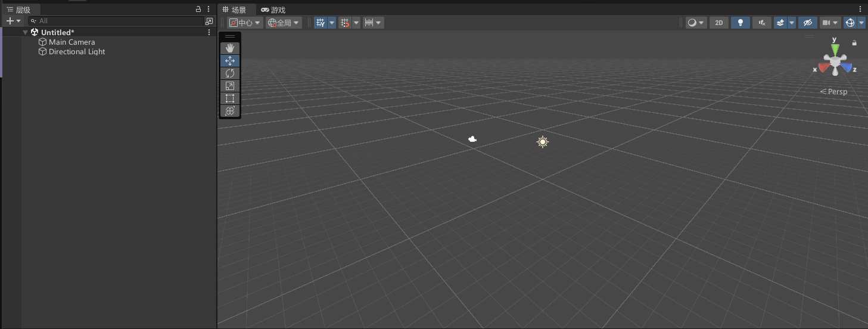Toggle scene effects such as skybox
Screen dimensions: 868x329
(780, 23)
